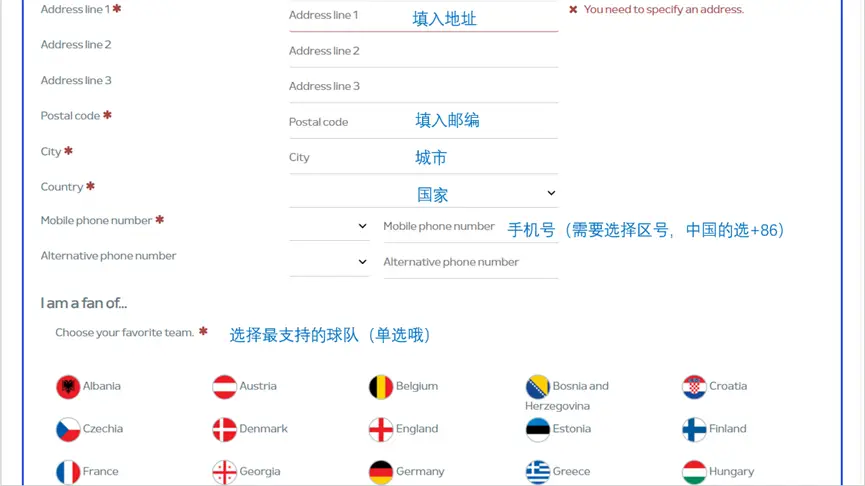865x486 pixels.
Task: Select the Austria flag icon
Action: tap(225, 387)
